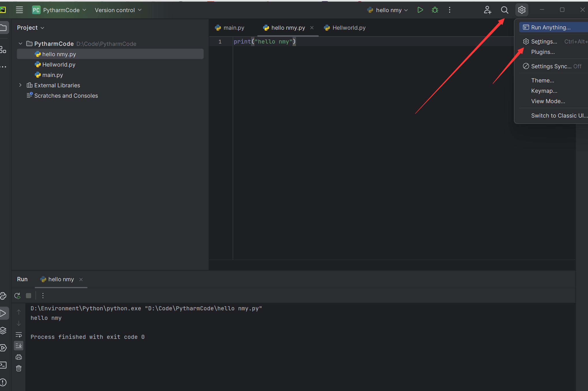The height and width of the screenshot is (391, 588).
Task: Open the Project view dropdown
Action: click(x=31, y=28)
